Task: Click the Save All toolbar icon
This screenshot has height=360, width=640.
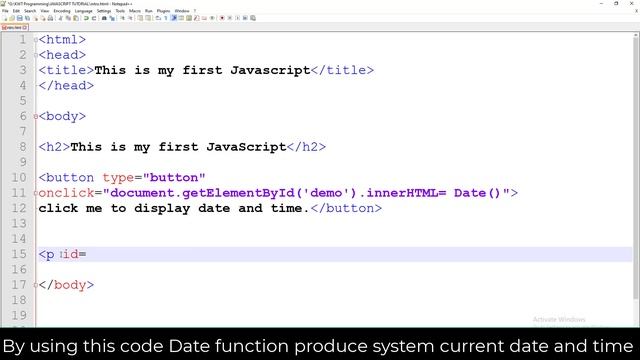Action: (27, 18)
